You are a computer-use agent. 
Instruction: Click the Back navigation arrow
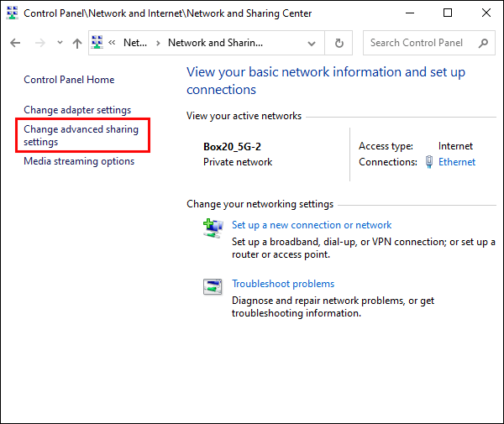pos(15,43)
